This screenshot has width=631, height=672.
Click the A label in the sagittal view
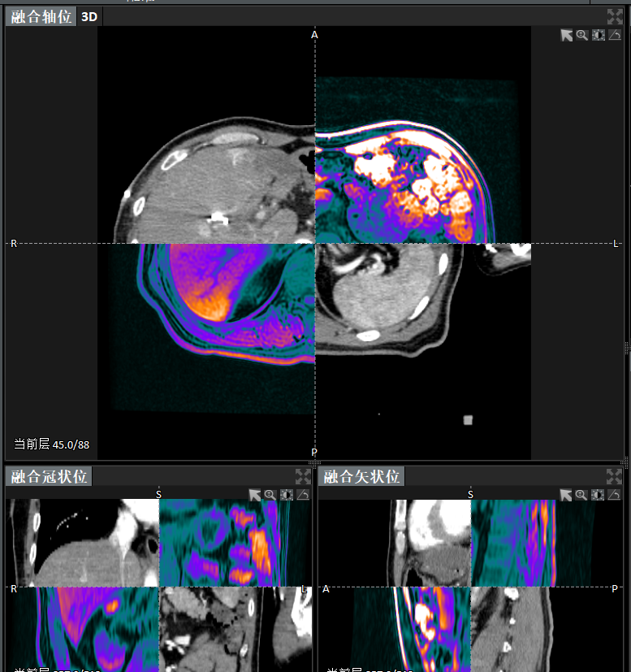coord(326,589)
